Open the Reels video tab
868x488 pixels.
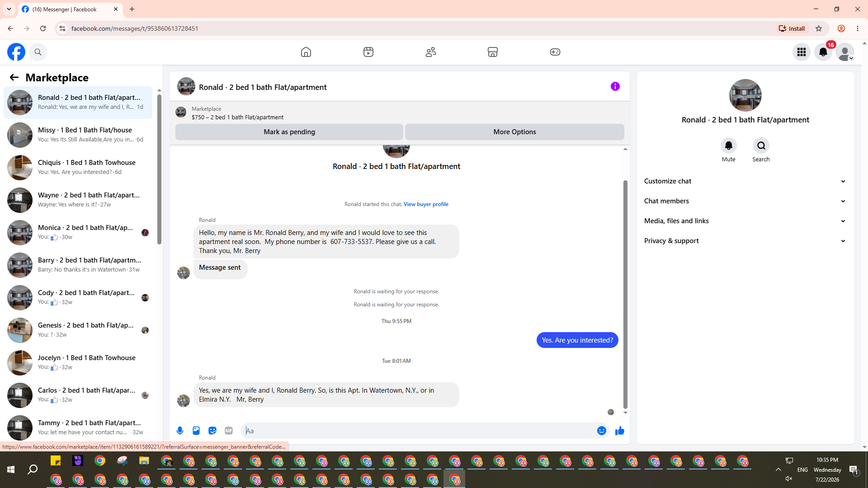368,52
